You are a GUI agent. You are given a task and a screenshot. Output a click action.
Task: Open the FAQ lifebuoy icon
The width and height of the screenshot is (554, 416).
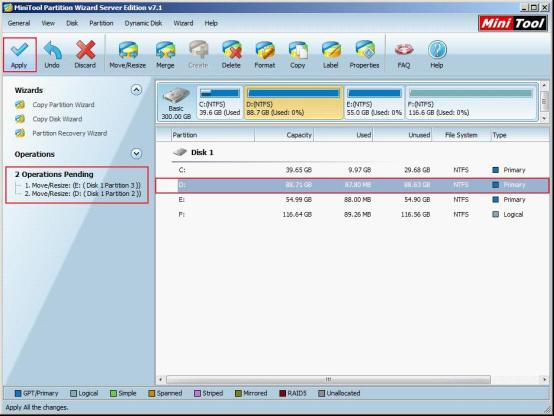coord(404,50)
